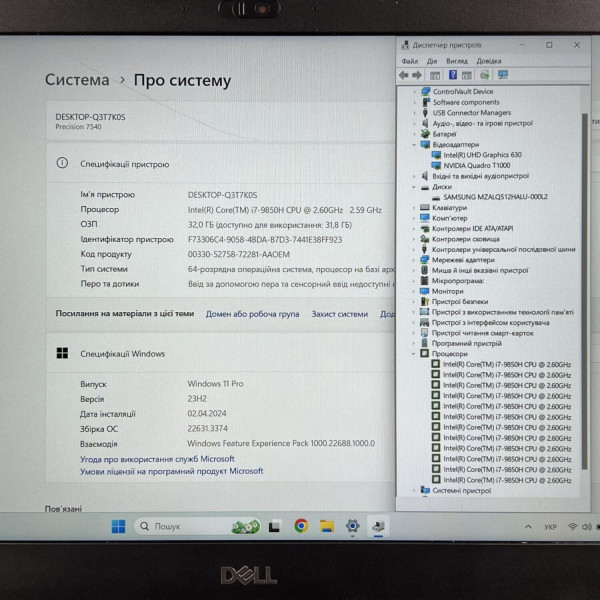Select SAMSUNG MZALQ512HALU-000L2 disk
The height and width of the screenshot is (600, 600).
point(495,197)
